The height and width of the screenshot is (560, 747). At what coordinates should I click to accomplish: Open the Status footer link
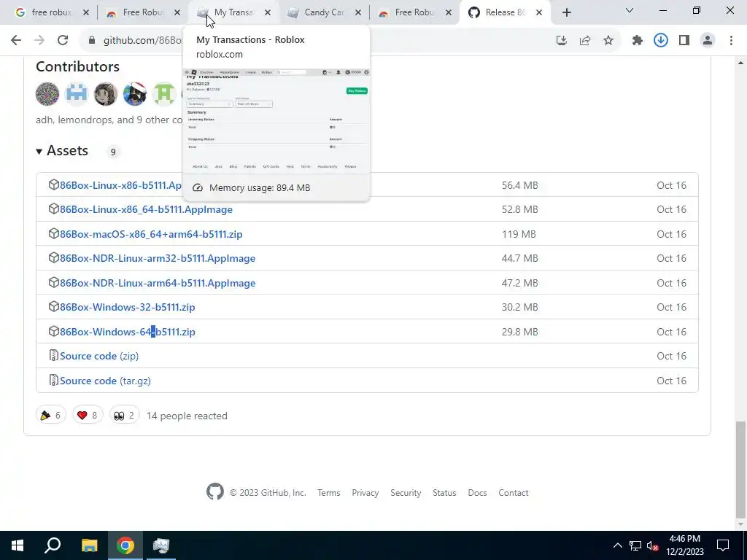444,493
